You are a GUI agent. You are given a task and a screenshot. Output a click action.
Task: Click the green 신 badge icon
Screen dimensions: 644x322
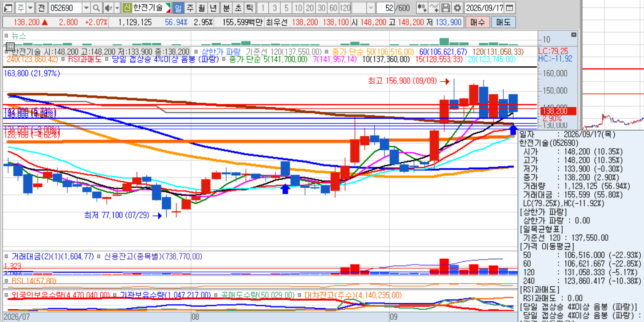coord(127,8)
